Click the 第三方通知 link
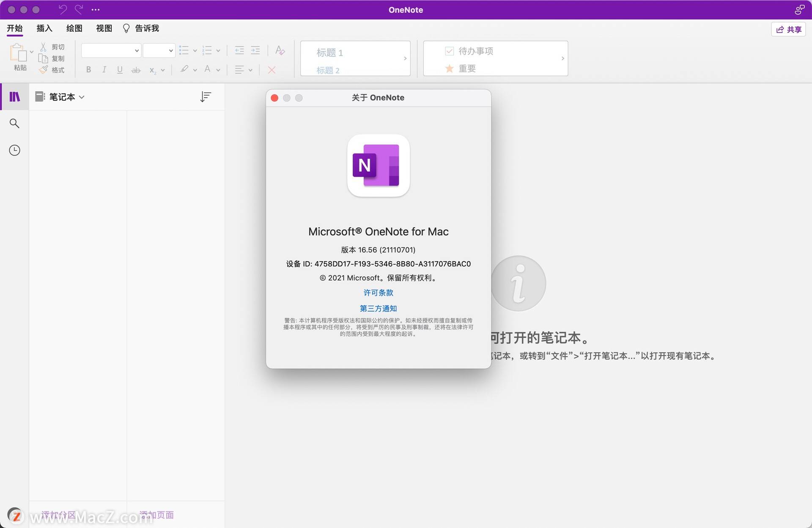Screen dimensions: 812x528 coord(378,308)
